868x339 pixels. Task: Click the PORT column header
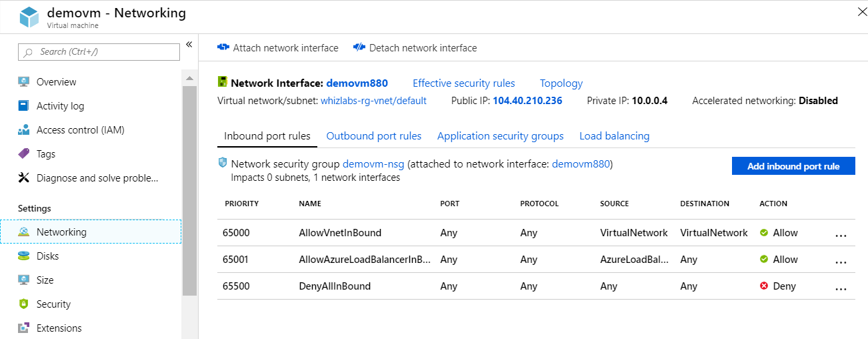pyautogui.click(x=450, y=204)
